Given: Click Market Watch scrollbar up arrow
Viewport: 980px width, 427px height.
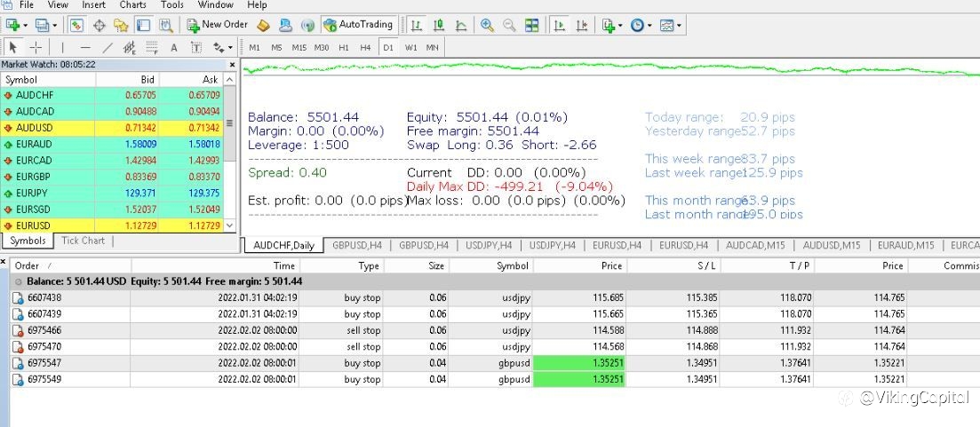Looking at the screenshot, I should click(229, 79).
